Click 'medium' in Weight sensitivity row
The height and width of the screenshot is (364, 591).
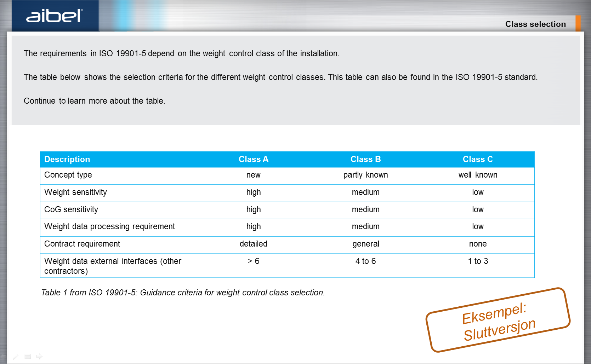[366, 192]
